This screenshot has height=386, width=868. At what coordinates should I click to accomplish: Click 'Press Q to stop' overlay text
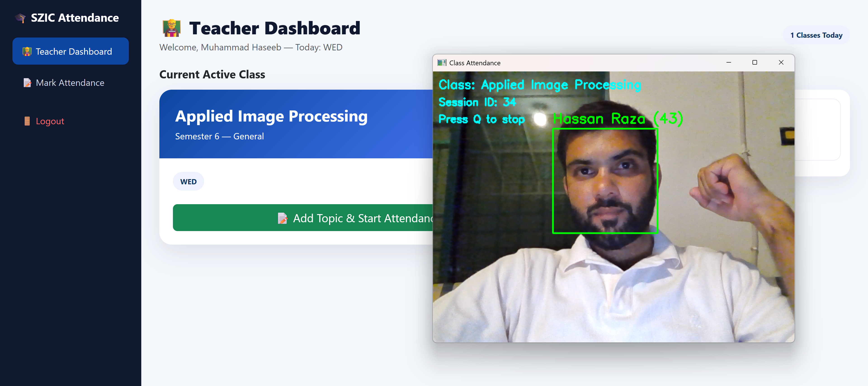point(481,119)
